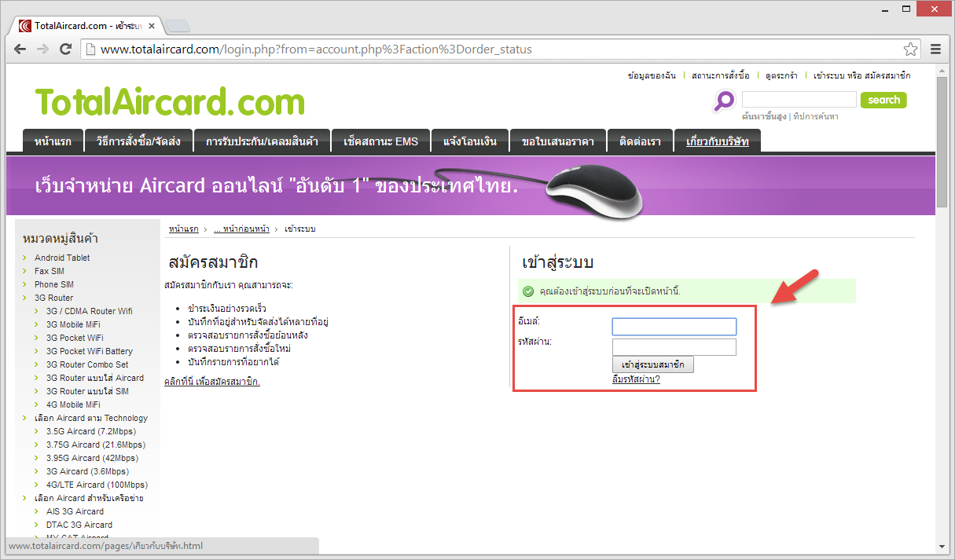
Task: Click the TotalAircard.com site logo
Action: [170, 102]
